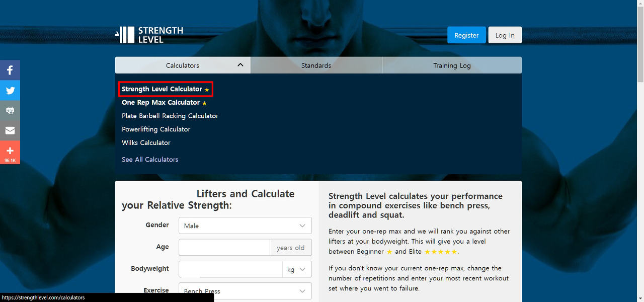Follow the See All Calculators link
This screenshot has height=302, width=644.
pos(150,160)
